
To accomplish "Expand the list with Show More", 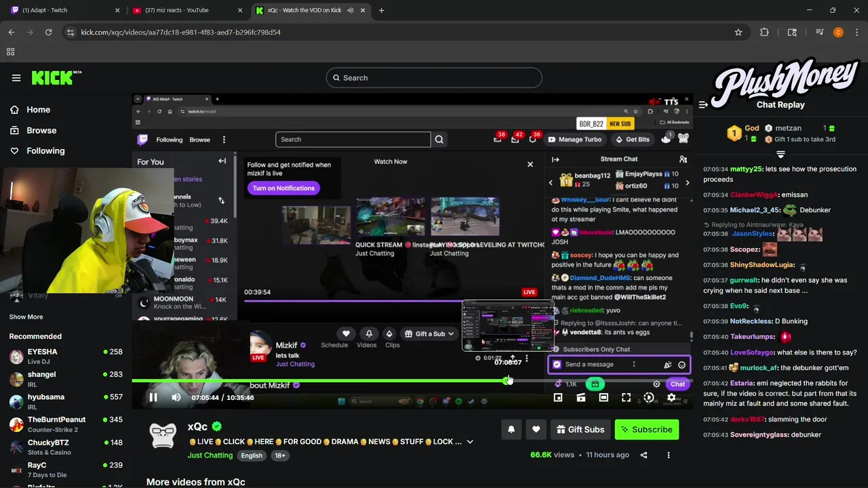I will [26, 317].
